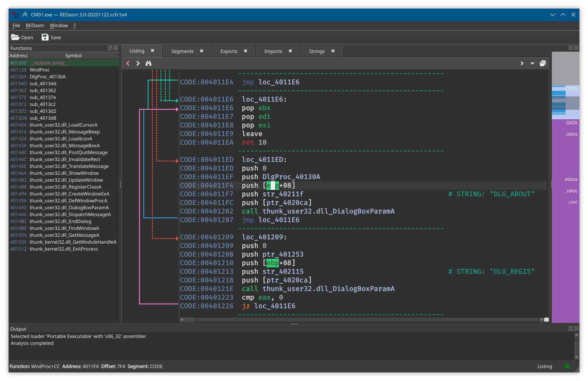
Task: Expand the listing toolbar chevron-down menu
Action: click(532, 63)
